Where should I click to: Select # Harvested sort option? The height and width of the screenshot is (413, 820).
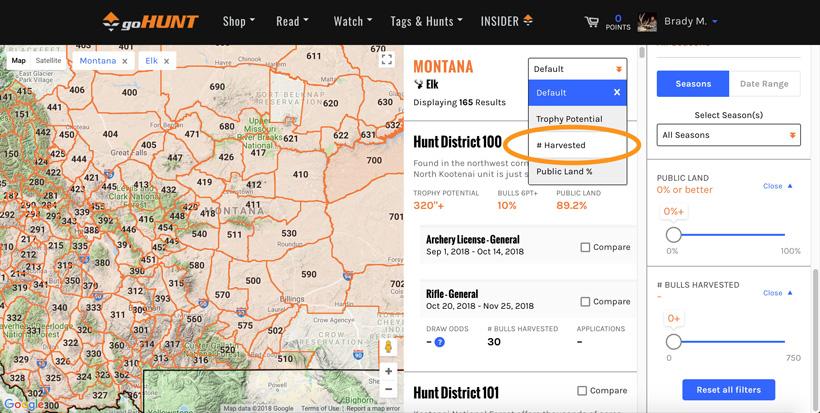click(562, 145)
